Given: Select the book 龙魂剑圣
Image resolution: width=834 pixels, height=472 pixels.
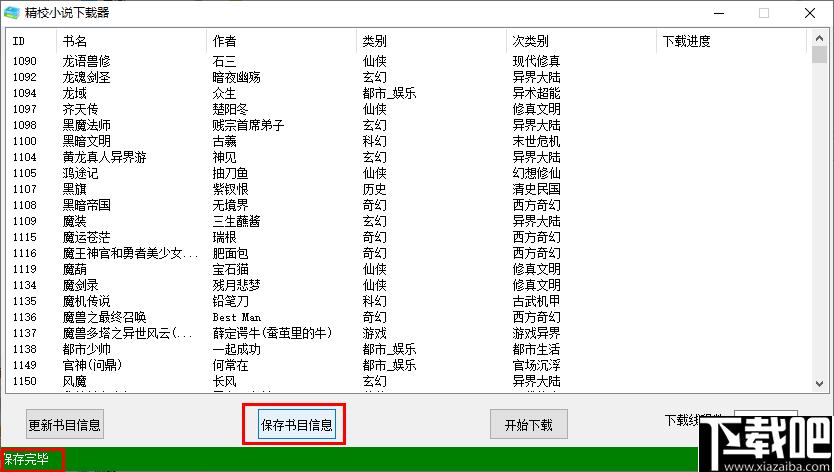Looking at the screenshot, I should pos(86,77).
